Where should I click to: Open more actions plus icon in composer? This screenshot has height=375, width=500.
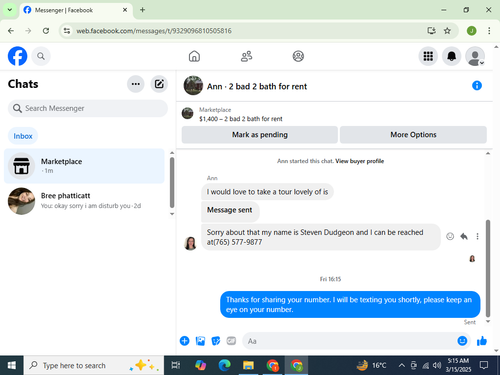[184, 341]
